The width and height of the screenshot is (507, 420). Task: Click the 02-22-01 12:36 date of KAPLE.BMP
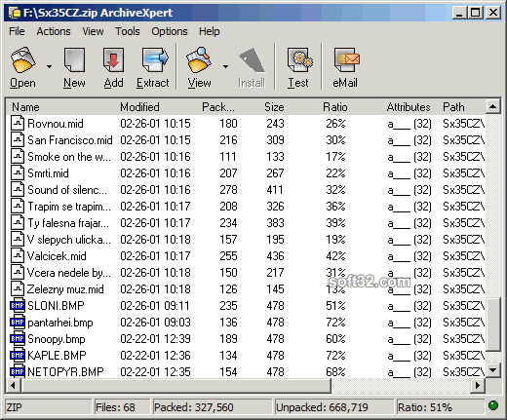tap(155, 356)
